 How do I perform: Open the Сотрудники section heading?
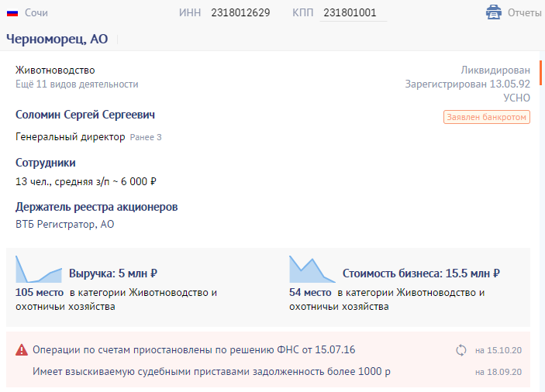coord(46,163)
